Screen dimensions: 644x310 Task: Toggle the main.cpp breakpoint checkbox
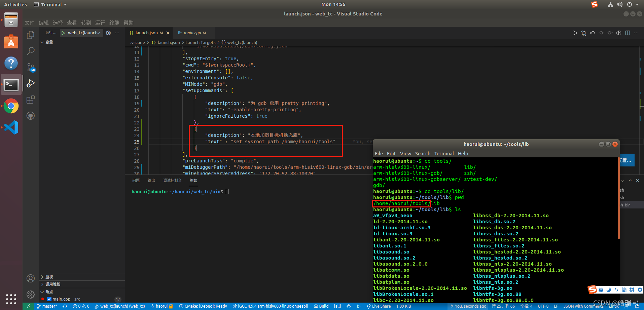[x=49, y=299]
